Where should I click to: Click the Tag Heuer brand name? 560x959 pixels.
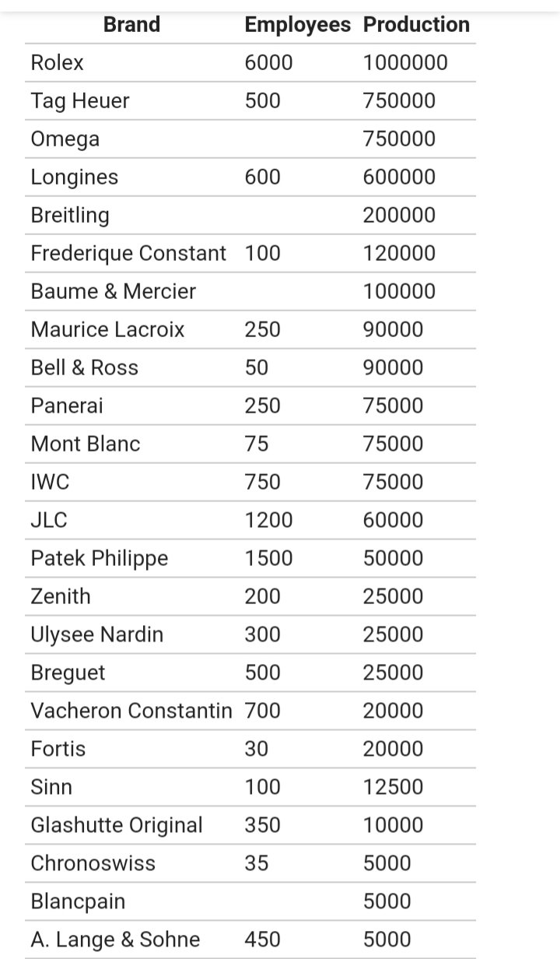[x=80, y=101]
